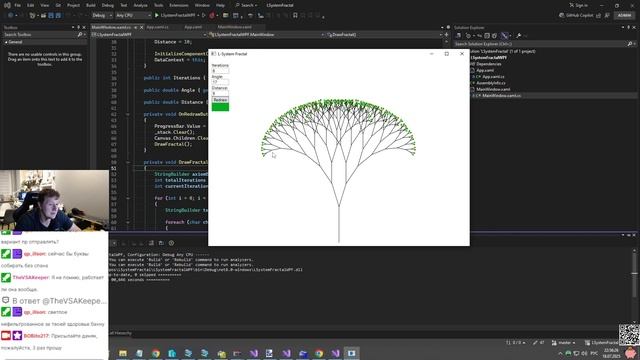Close the Toolbox panel
The width and height of the screenshot is (640, 360).
[84, 27]
